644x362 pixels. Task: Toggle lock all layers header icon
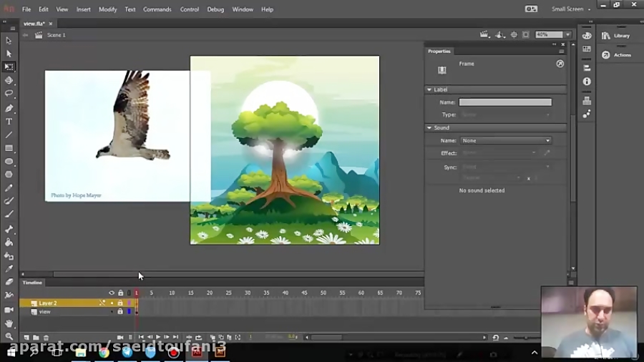(120, 293)
